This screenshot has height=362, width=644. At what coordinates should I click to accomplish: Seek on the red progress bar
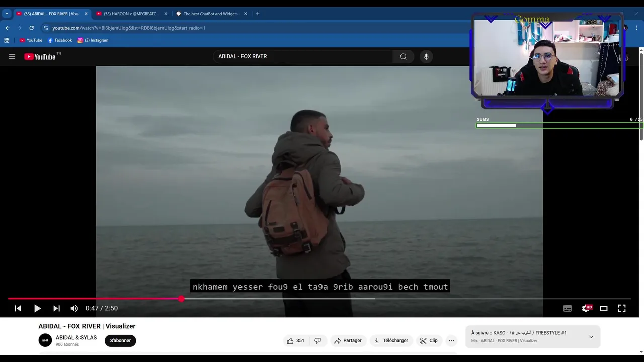coord(95,299)
